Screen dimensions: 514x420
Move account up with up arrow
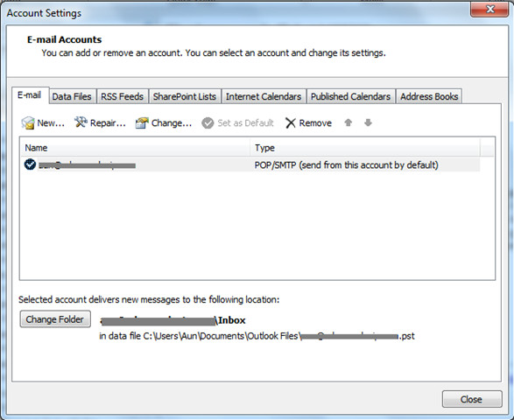click(x=349, y=122)
